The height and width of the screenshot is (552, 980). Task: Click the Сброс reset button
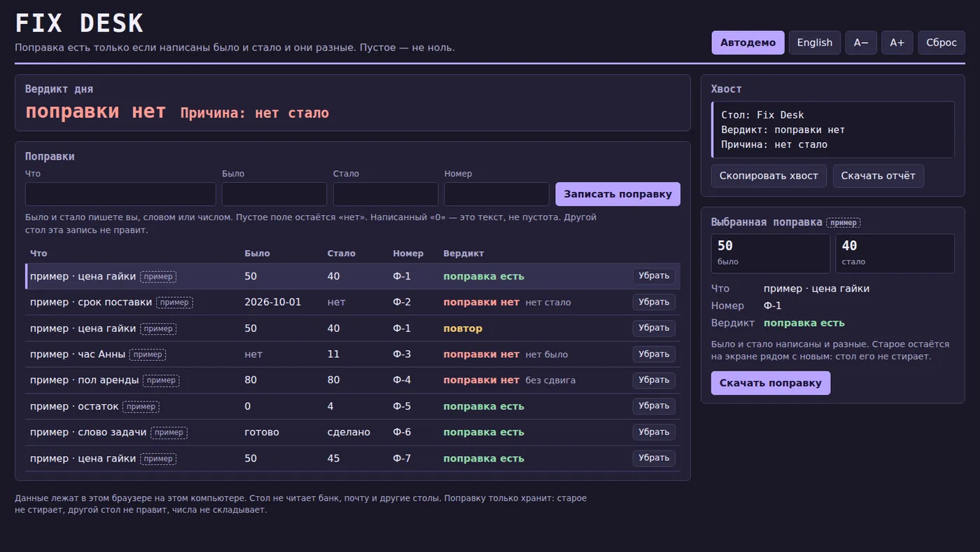(x=941, y=43)
